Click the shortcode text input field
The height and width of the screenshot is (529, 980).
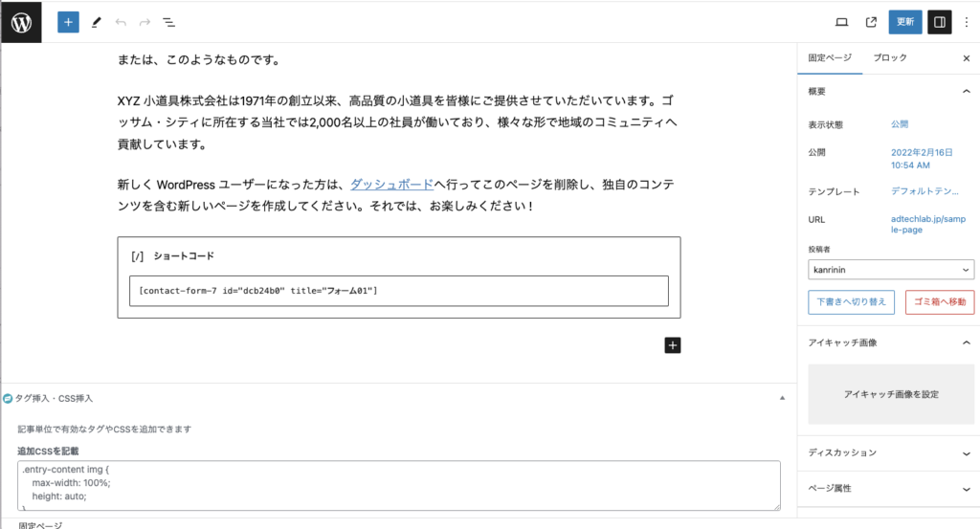point(398,291)
